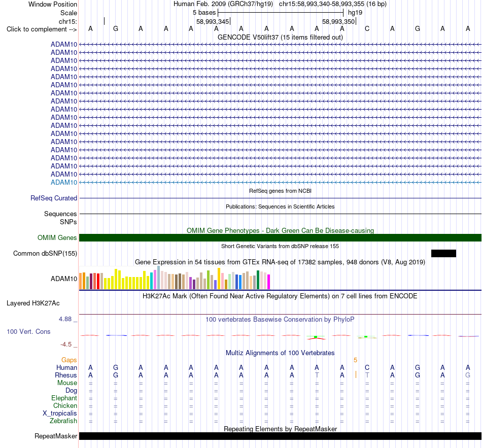482x448 pixels.
Task: Click the orange 'Gaps' row label
Action: 69,360
